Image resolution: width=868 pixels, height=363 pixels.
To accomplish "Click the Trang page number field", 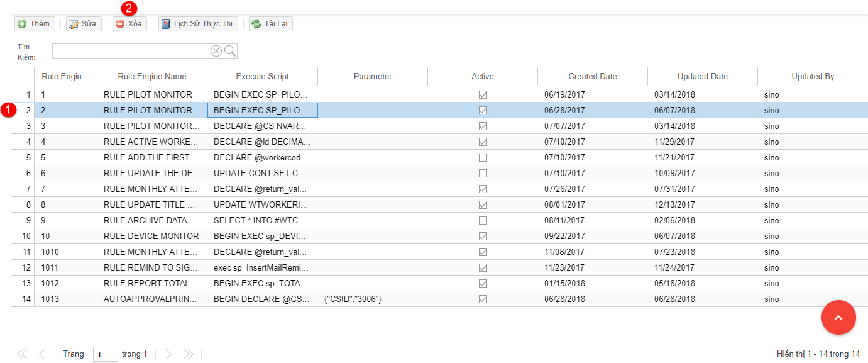I will [x=105, y=355].
